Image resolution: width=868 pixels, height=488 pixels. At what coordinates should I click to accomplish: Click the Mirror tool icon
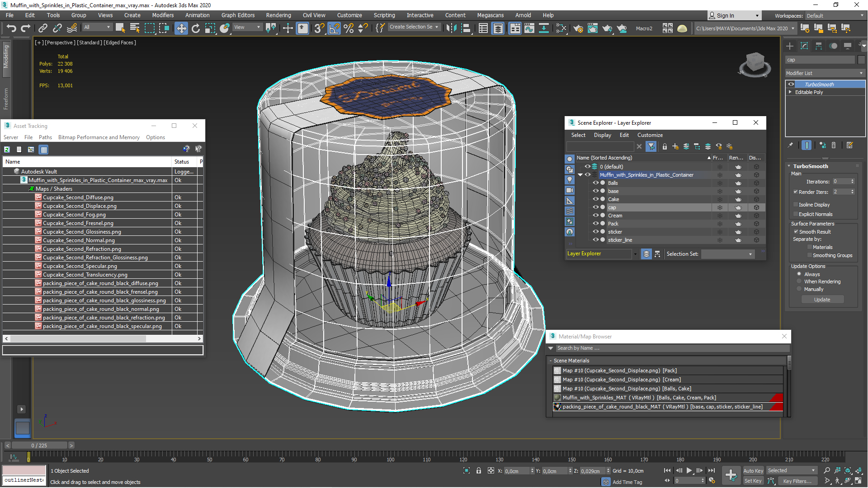(451, 28)
